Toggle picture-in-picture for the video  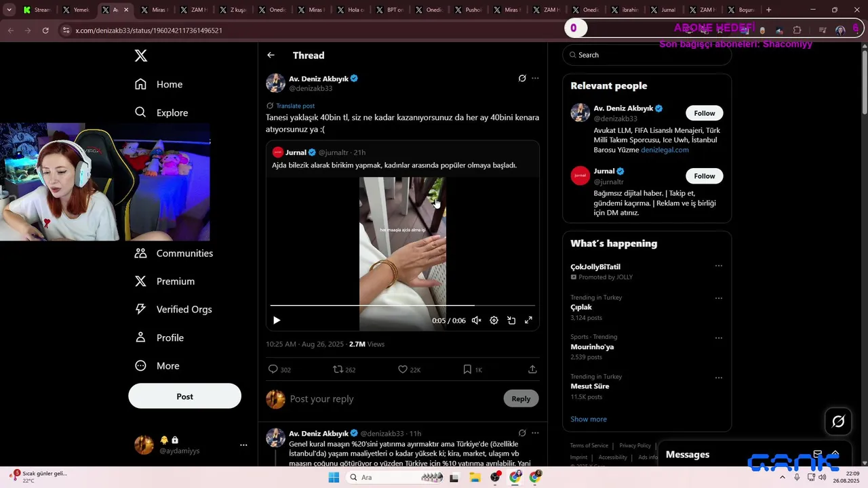[x=511, y=321]
